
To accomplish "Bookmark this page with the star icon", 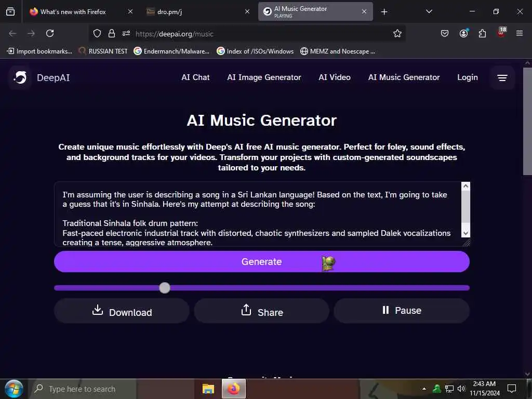I will [x=397, y=33].
